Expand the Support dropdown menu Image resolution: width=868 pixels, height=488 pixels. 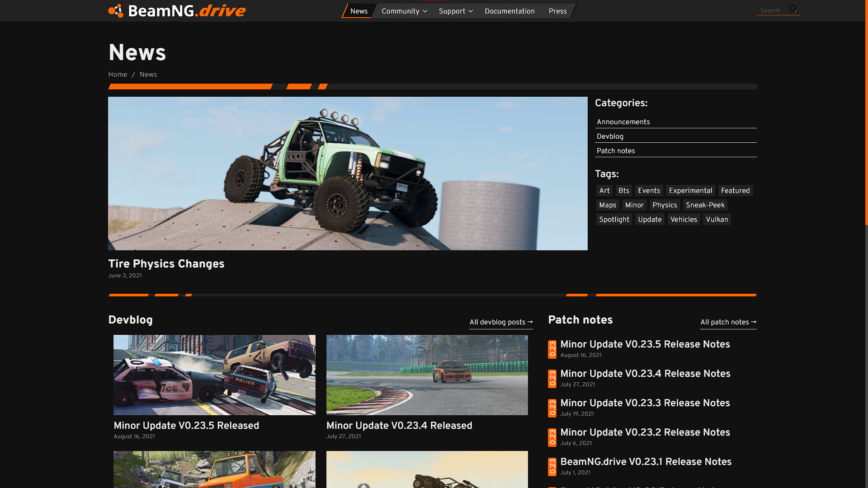click(455, 11)
